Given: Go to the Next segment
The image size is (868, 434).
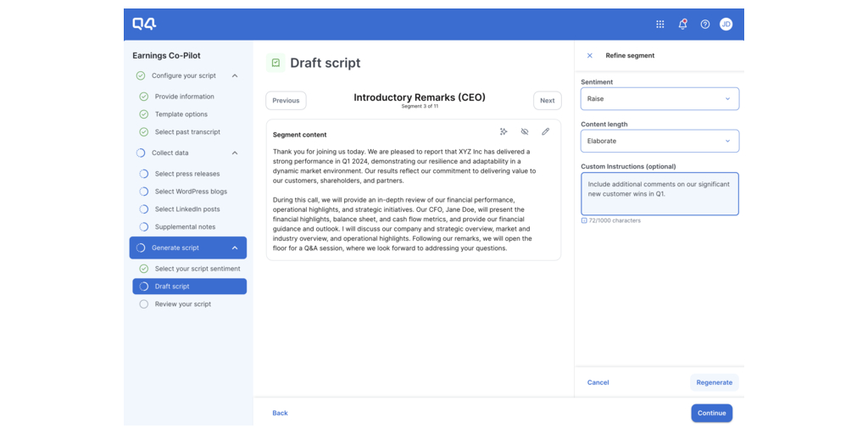Looking at the screenshot, I should 547,101.
